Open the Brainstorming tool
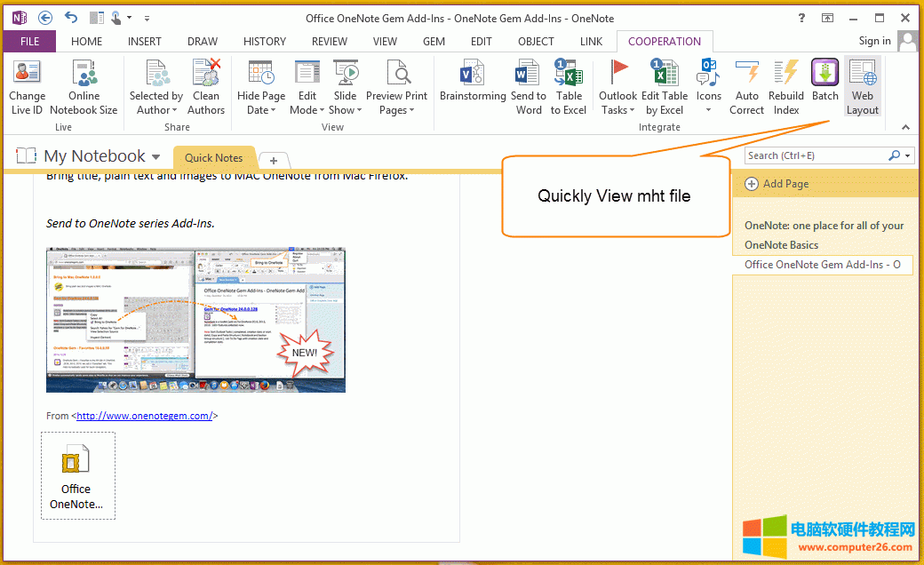The height and width of the screenshot is (565, 924). coord(472,86)
